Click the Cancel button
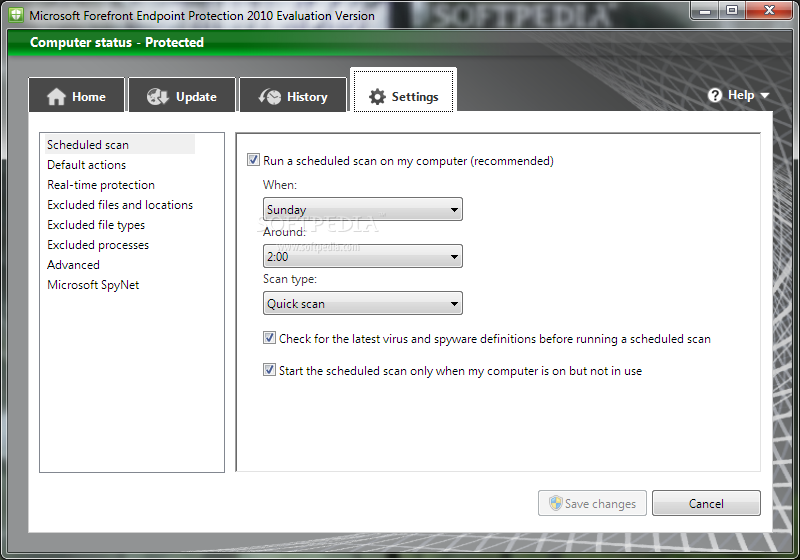Viewport: 800px width, 560px height. tap(706, 503)
